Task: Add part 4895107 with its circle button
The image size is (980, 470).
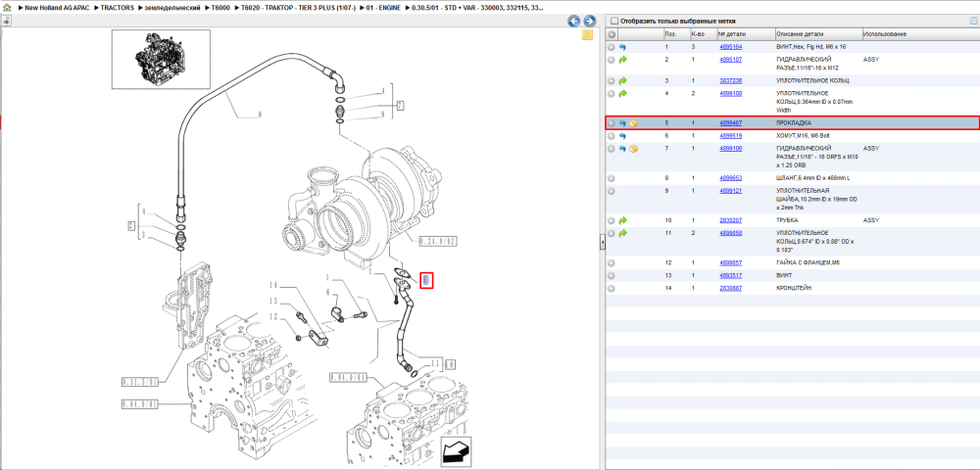Action: click(612, 60)
